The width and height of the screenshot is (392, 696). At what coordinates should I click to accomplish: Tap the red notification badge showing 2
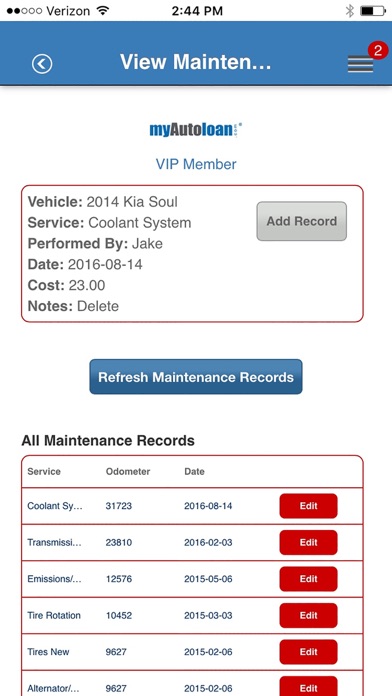point(378,51)
